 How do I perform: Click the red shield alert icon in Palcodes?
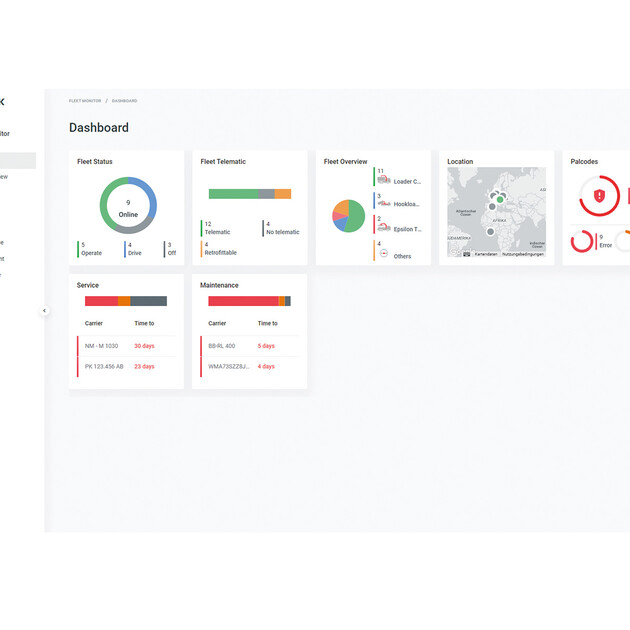(599, 196)
